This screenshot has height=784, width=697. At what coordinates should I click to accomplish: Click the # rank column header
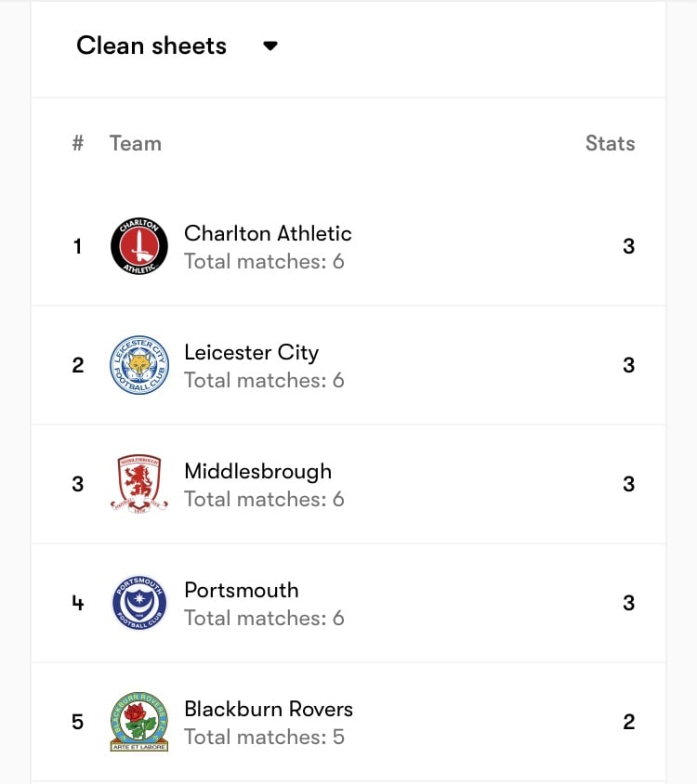coord(77,143)
